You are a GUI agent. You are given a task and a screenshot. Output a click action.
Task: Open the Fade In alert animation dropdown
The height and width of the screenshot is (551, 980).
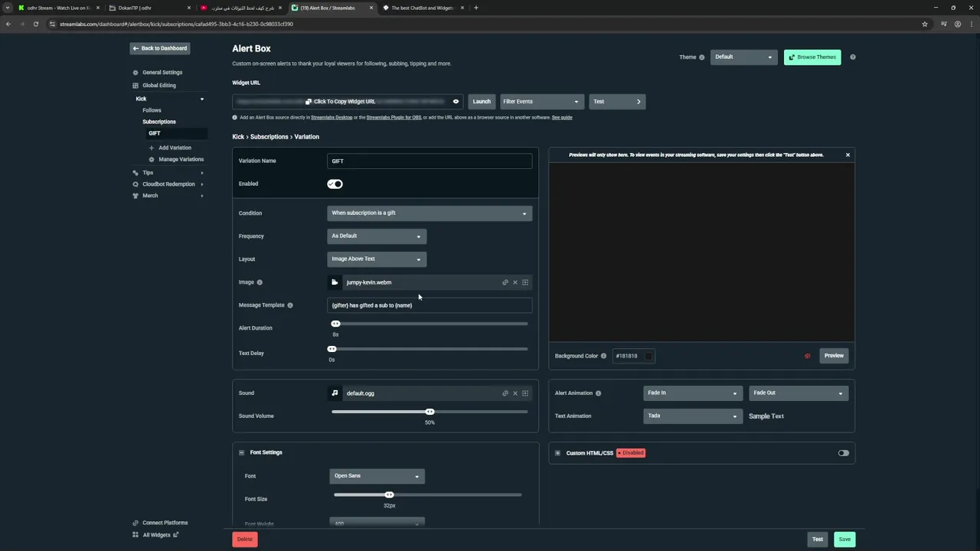point(692,393)
